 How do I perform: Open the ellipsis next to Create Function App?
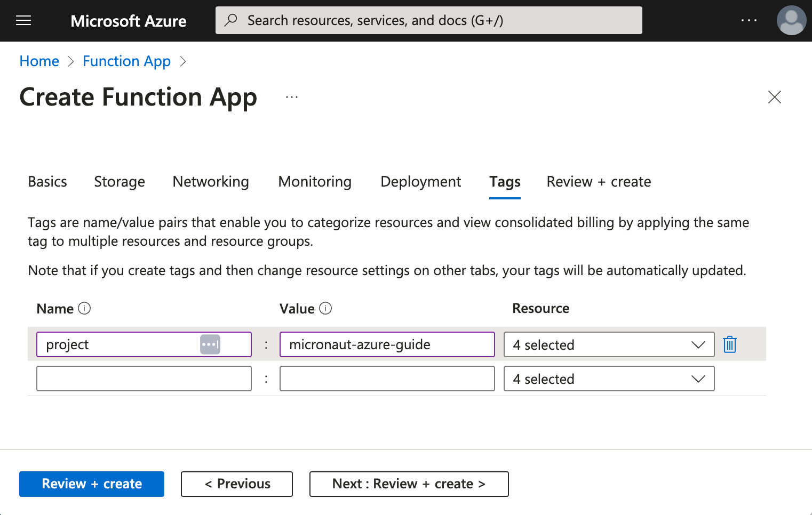click(x=292, y=97)
